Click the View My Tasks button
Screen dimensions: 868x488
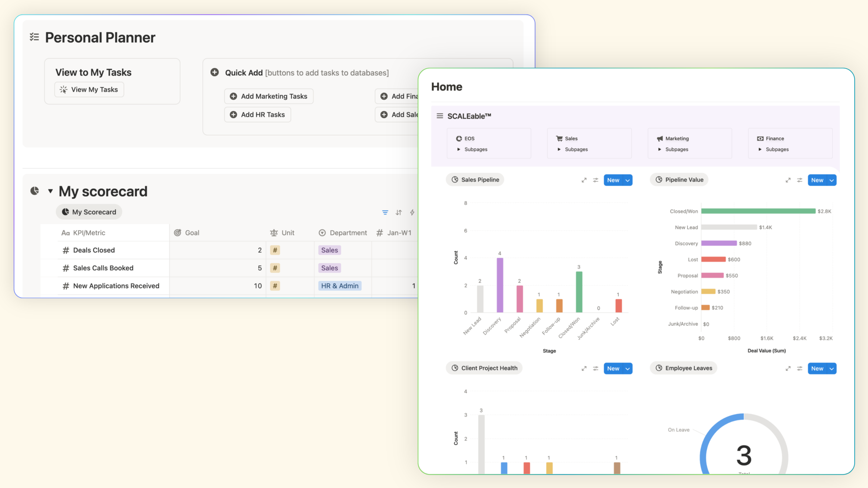coord(89,89)
